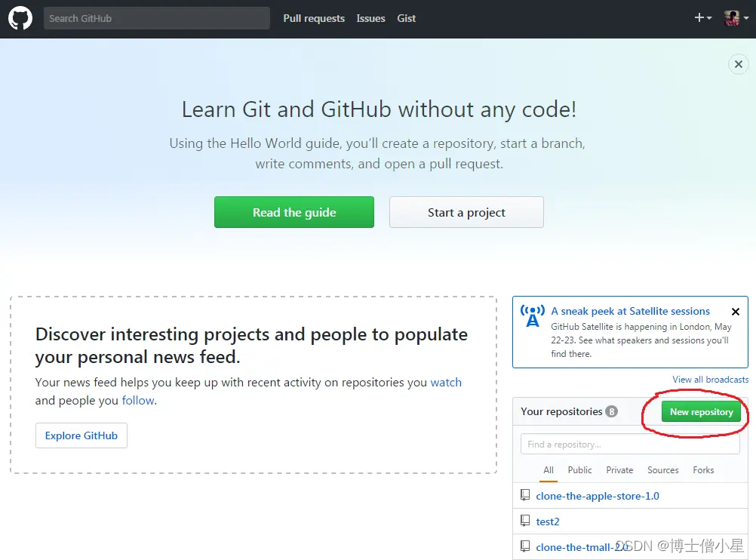Click the repository icon beside clone-the-apple-store-1.0
This screenshot has height=560, width=756.
[x=524, y=495]
